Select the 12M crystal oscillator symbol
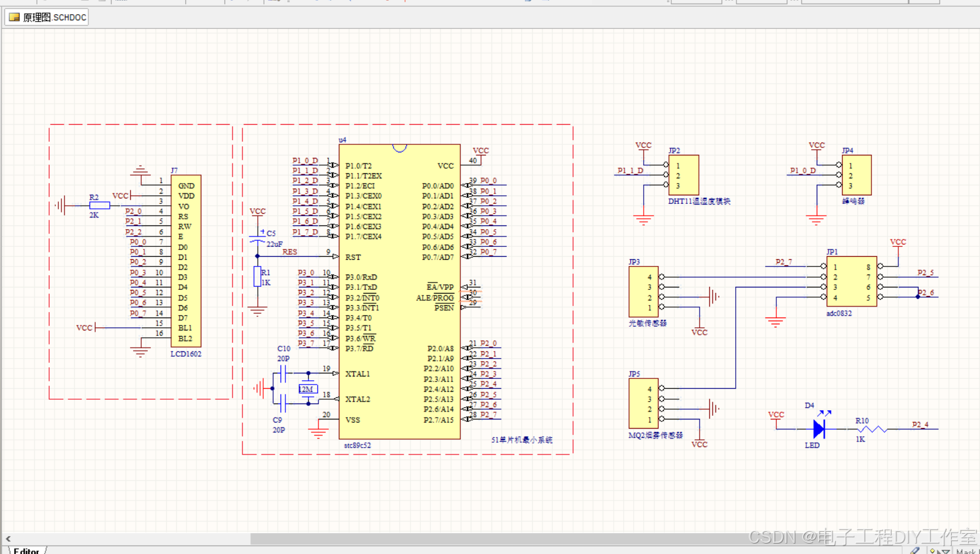Viewport: 980px width, 554px height. 308,389
